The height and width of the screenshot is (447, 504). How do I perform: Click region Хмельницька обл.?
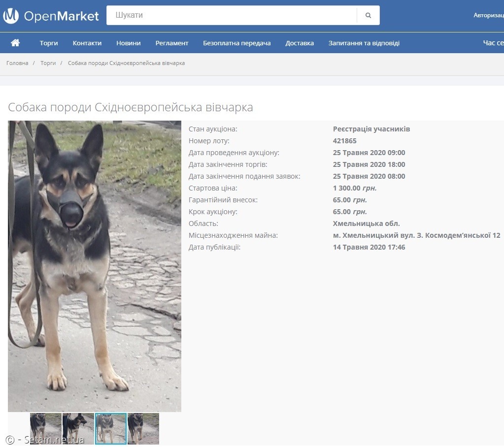(367, 223)
